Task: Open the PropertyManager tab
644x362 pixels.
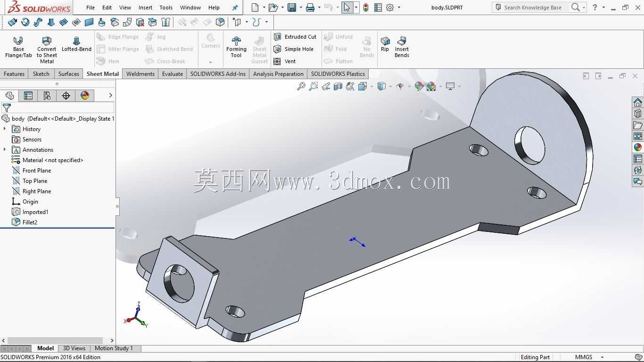Action: coord(28,96)
